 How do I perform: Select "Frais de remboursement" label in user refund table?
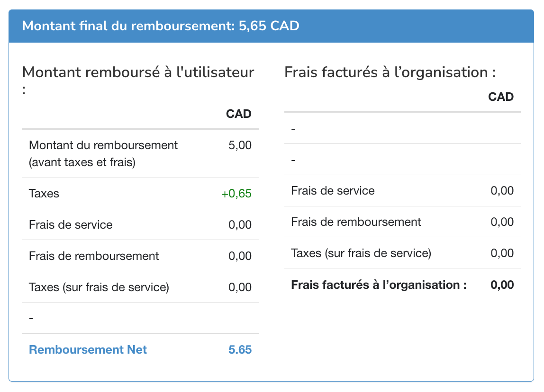(x=94, y=256)
